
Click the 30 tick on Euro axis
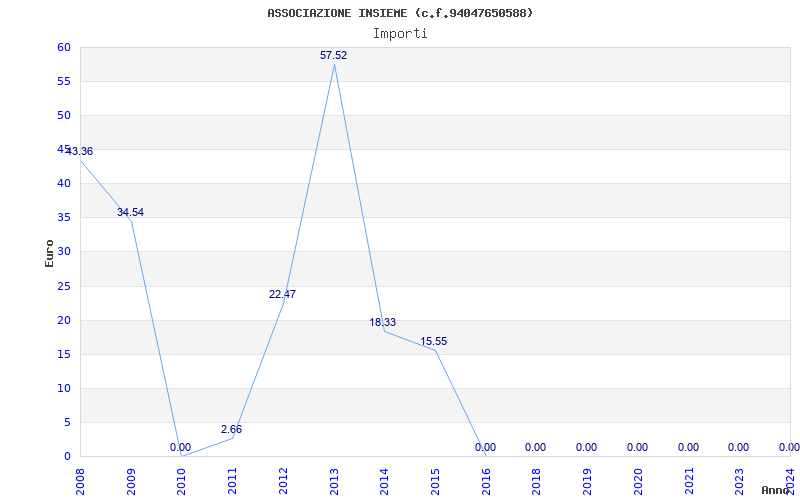64,252
